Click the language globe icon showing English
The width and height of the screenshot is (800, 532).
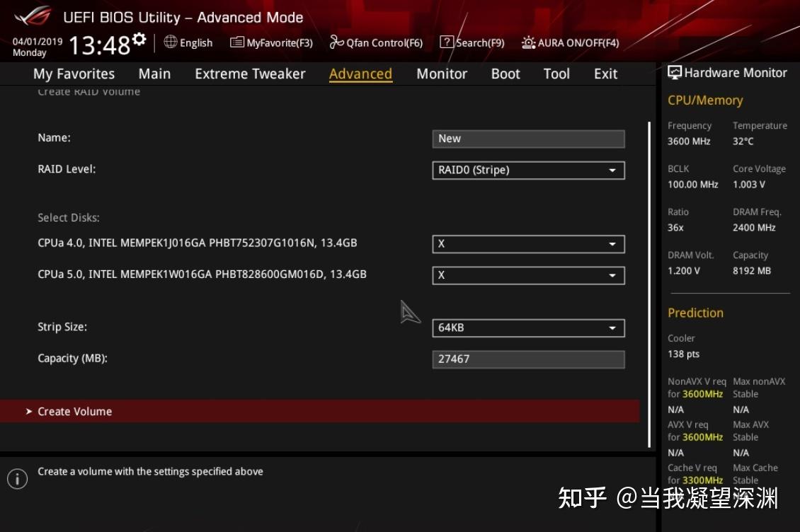click(x=171, y=42)
